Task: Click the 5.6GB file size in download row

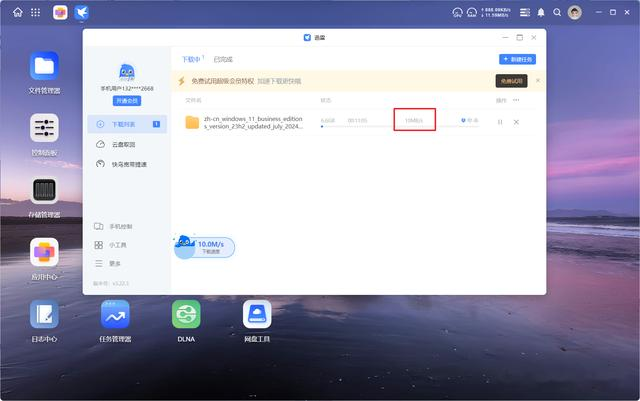Action: 328,120
